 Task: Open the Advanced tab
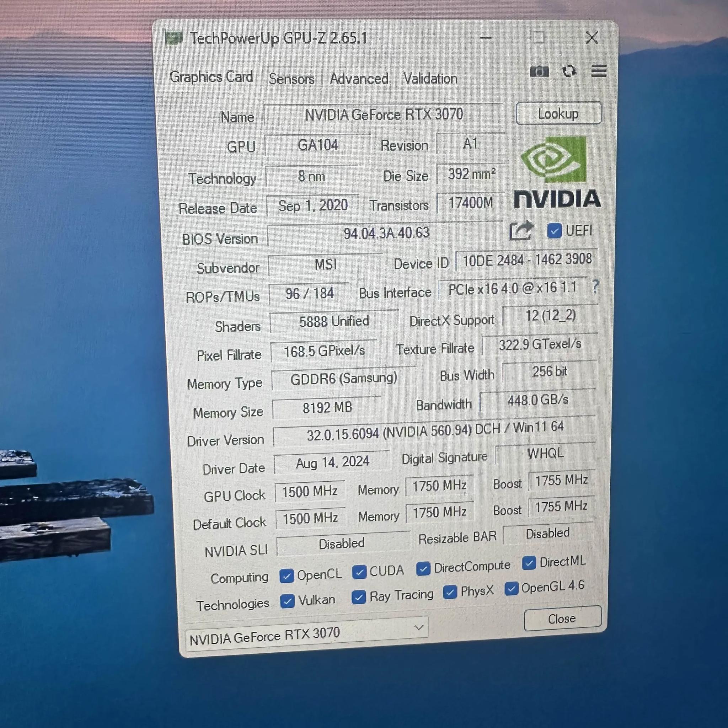pos(359,79)
